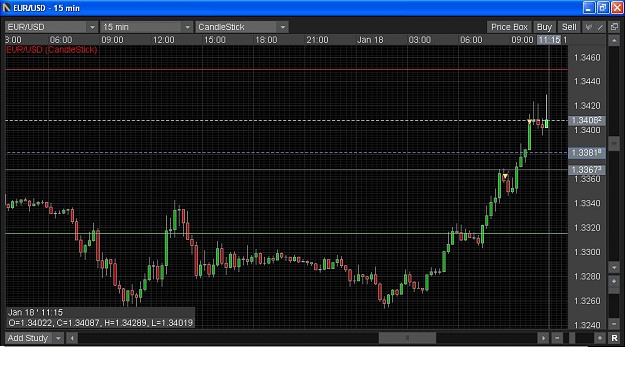Maximize the EUR/USD chart window

click(x=603, y=8)
